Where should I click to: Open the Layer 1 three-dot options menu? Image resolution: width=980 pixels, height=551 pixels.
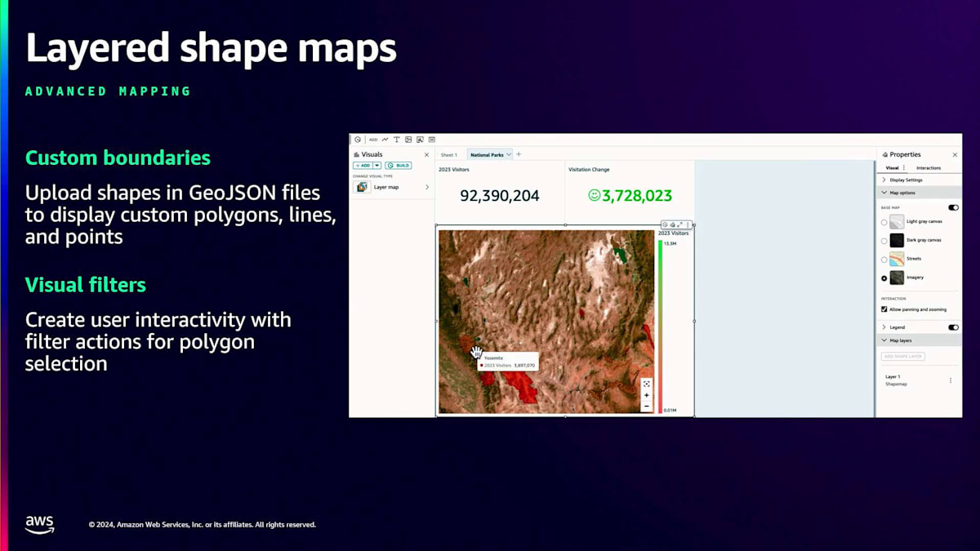[950, 380]
